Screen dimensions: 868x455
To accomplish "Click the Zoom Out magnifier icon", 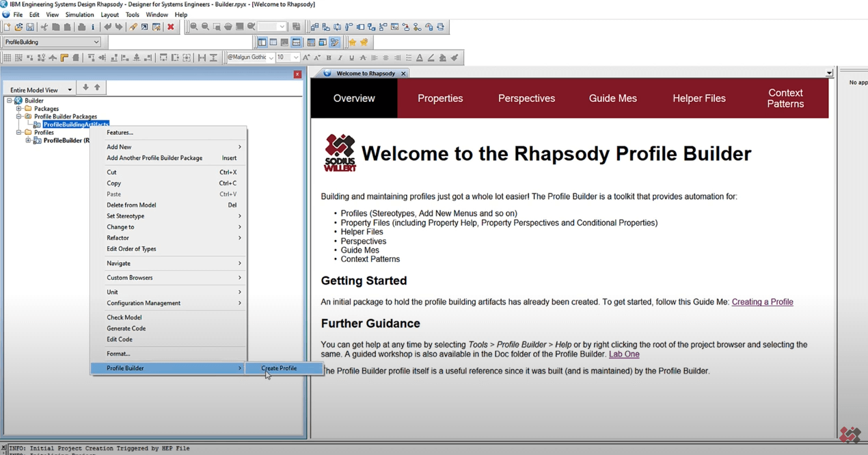I will (x=205, y=27).
